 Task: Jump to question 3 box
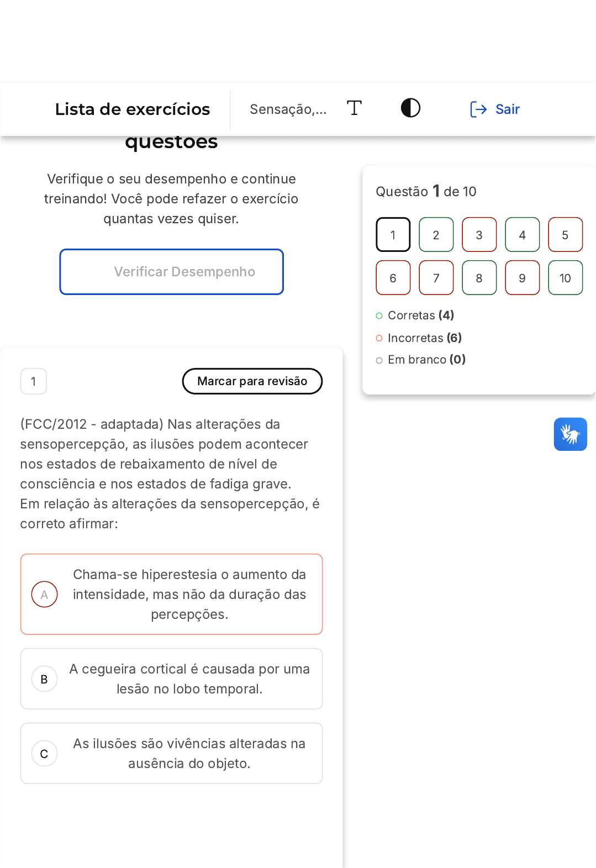click(479, 235)
